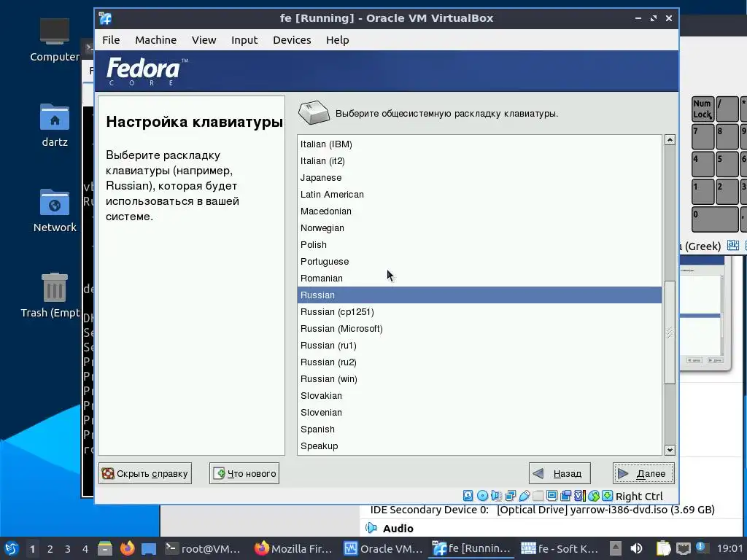The image size is (747, 560).
Task: Switch to root@VM terminal in taskbar
Action: [203, 548]
